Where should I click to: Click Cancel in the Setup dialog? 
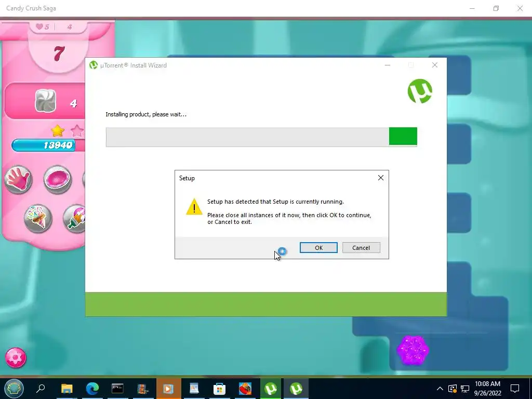tap(361, 248)
